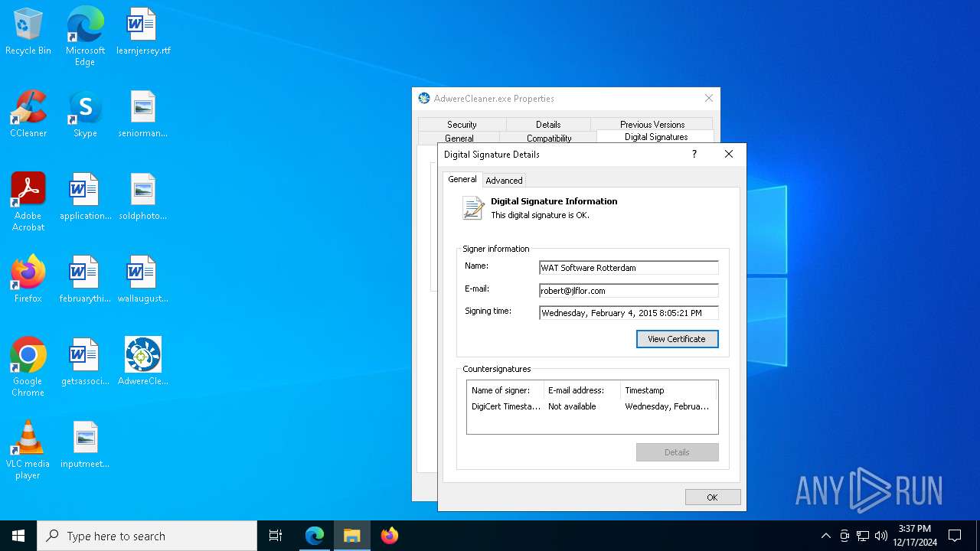This screenshot has height=551, width=980.
Task: Click the Not available e-mail cell
Action: point(572,406)
